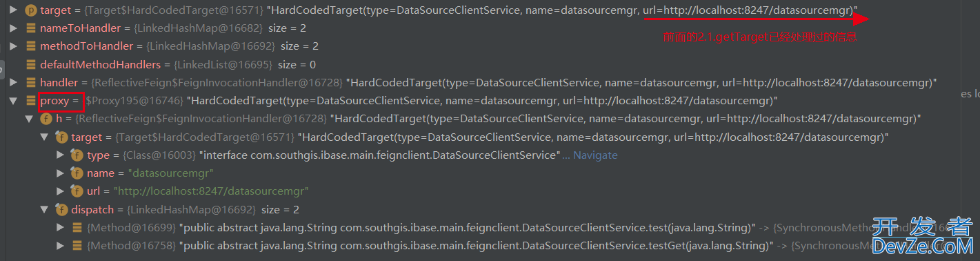980x261 pixels.
Task: Click the field icon beside defaultMethodHandlers
Action: coord(30,64)
